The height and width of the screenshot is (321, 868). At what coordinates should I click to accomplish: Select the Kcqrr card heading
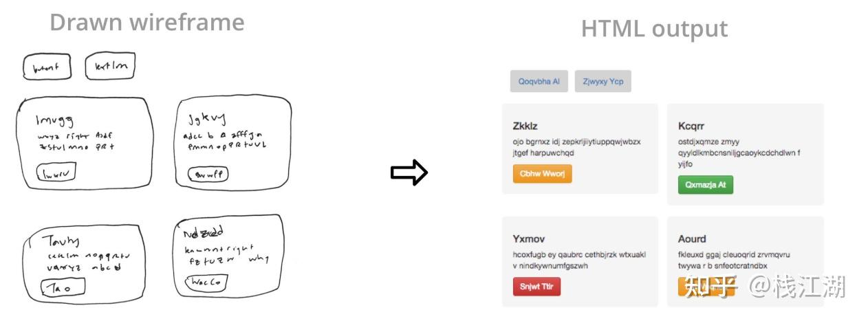(x=691, y=126)
